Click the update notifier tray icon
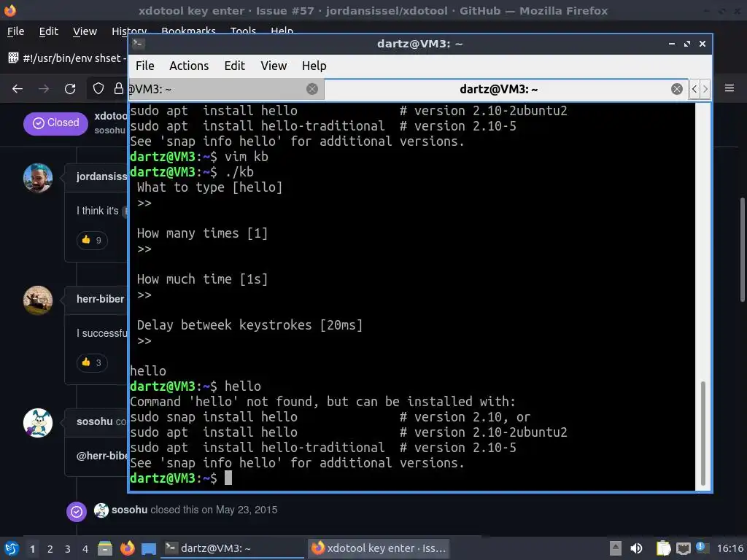The height and width of the screenshot is (560, 747). click(701, 547)
